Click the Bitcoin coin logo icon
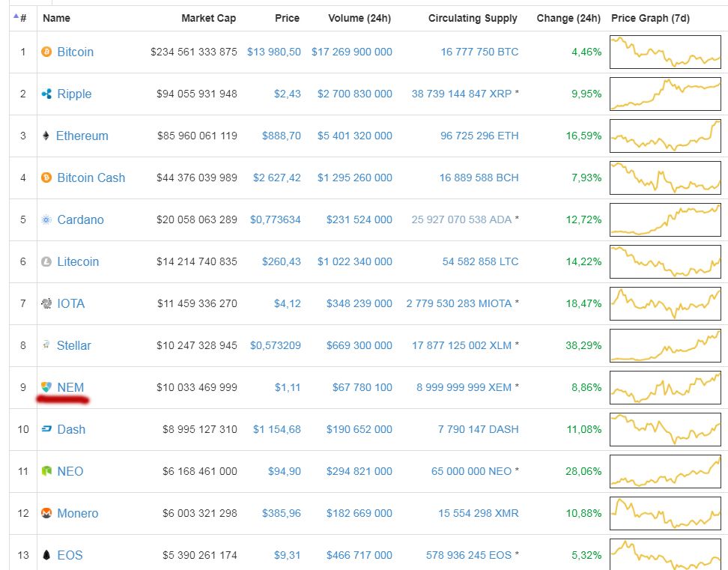Screen dimensions: 728x570 (x=46, y=52)
